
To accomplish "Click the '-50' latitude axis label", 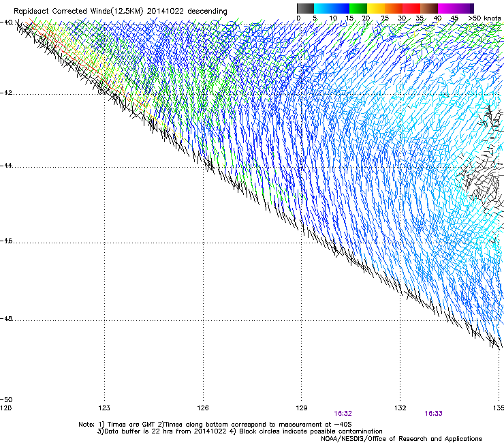I will coord(6,400).
